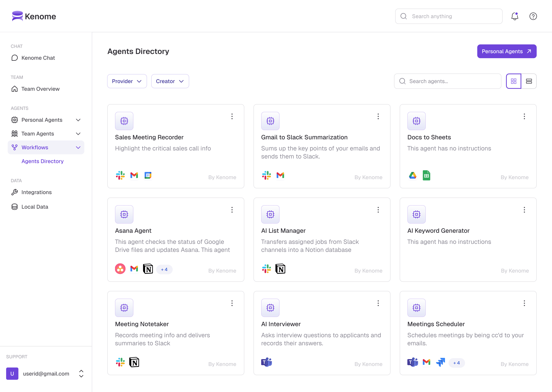This screenshot has width=552, height=392.
Task: Expand the Personal Agents sidebar chevron
Action: coord(78,120)
